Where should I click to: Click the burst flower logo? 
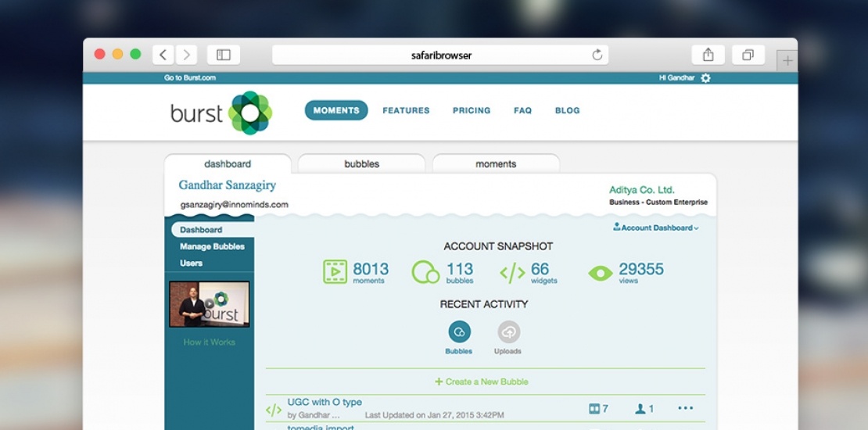250,113
